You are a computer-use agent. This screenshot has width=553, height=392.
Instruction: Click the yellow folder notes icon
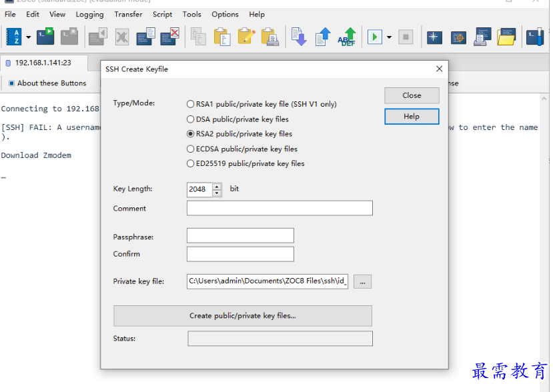tap(506, 37)
